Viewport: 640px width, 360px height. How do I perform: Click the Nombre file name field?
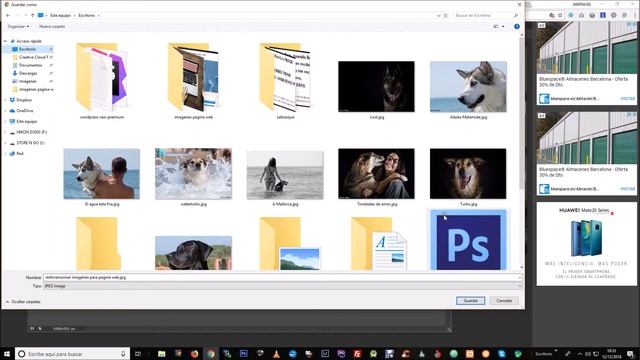282,278
